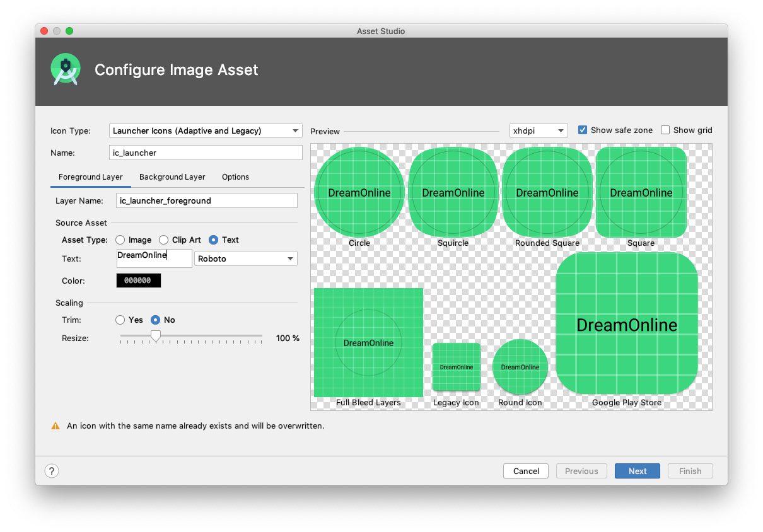Viewport: 763px width, 532px height.
Task: Click the Next button
Action: [x=637, y=471]
